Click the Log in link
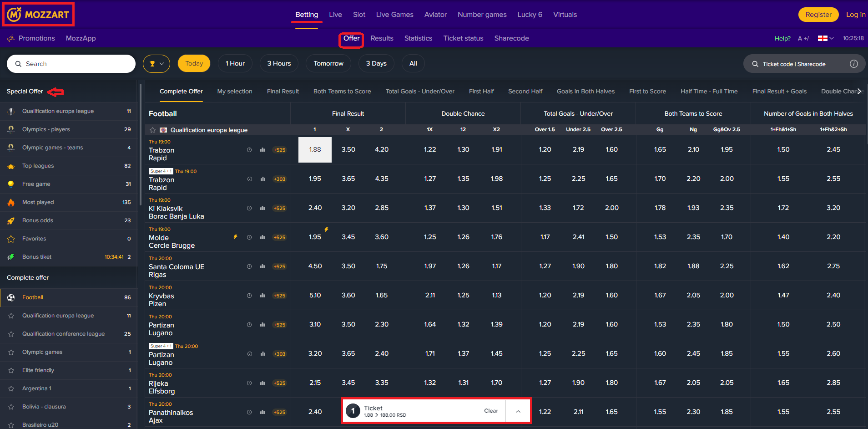 point(855,15)
